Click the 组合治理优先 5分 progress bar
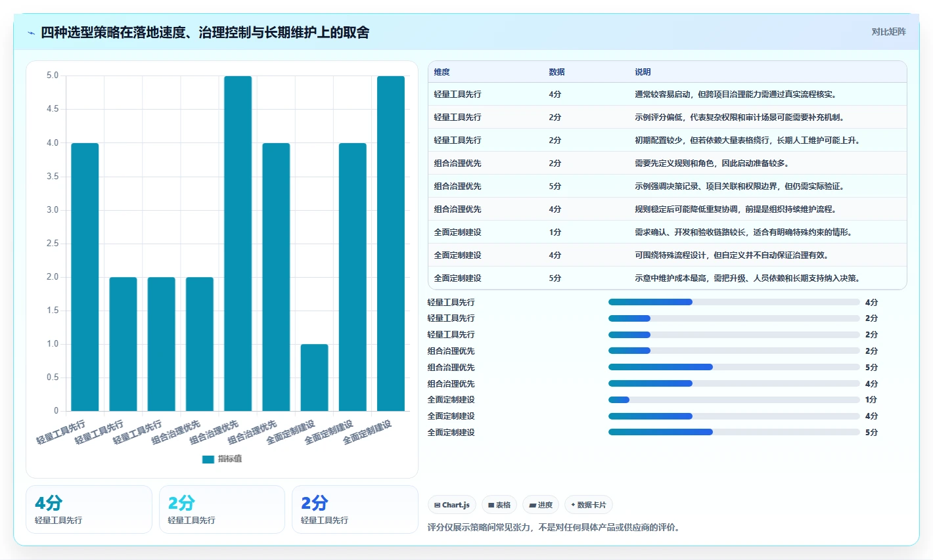Viewport: 933px width, 560px height. (734, 367)
